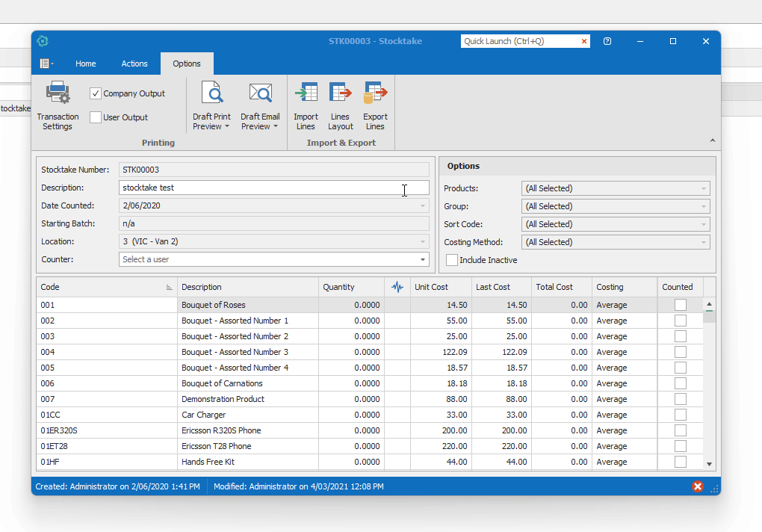This screenshot has height=532, width=762.
Task: Click the red error icon in status bar
Action: click(x=697, y=486)
